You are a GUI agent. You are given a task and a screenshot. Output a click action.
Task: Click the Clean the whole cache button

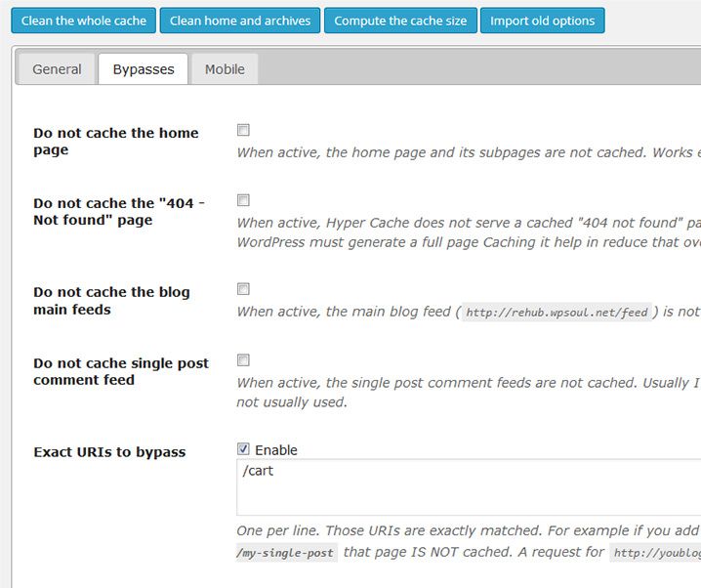tap(84, 21)
